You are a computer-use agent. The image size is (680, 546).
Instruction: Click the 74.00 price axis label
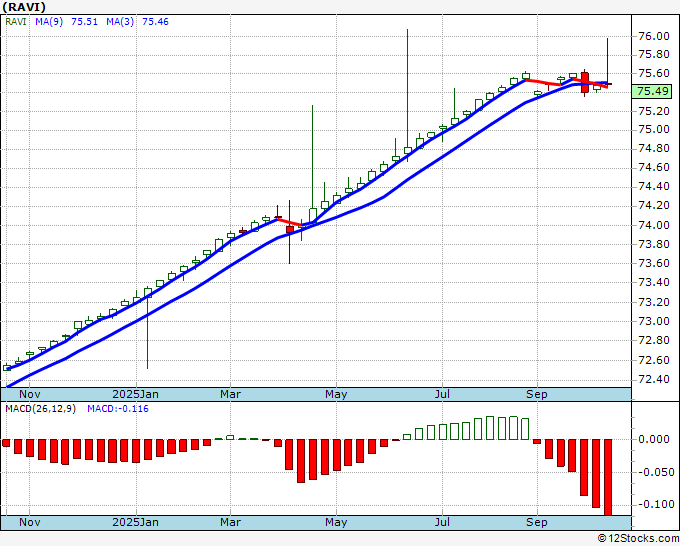point(654,225)
